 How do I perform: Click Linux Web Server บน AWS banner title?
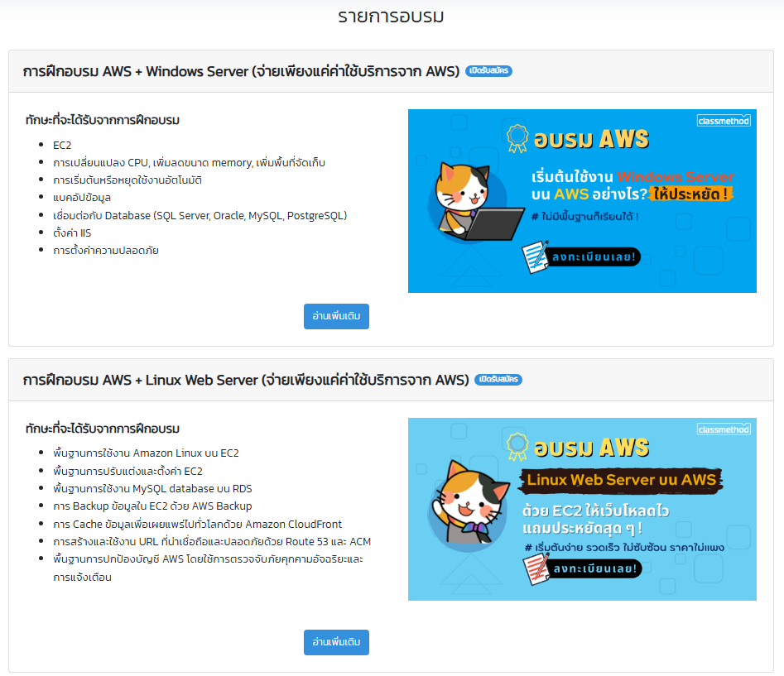point(622,480)
